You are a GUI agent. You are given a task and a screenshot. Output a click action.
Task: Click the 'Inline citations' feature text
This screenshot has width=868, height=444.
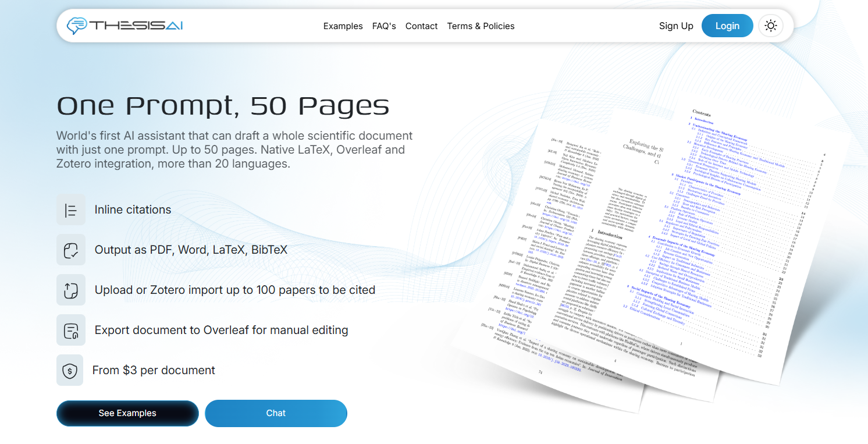click(133, 210)
